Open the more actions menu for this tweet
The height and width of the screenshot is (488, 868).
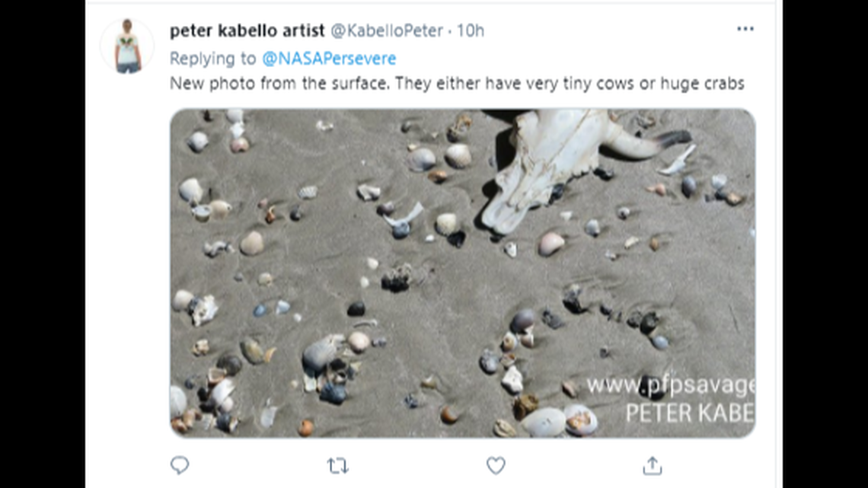click(x=745, y=27)
